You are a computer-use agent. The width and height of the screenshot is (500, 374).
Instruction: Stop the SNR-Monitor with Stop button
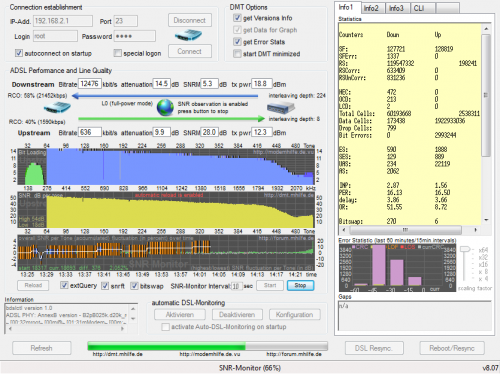click(x=300, y=285)
